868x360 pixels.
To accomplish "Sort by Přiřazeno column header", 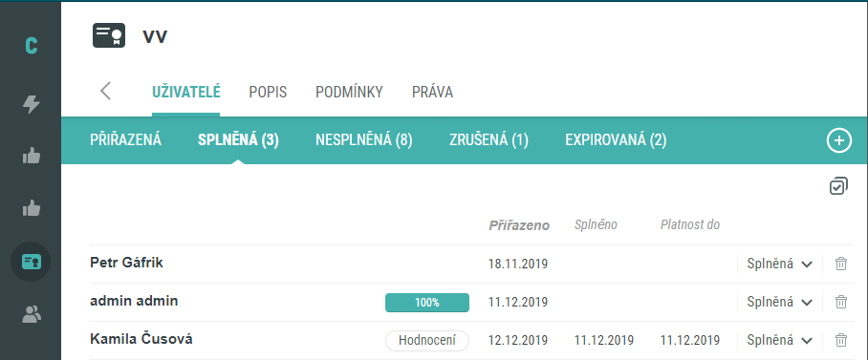I will click(x=519, y=225).
